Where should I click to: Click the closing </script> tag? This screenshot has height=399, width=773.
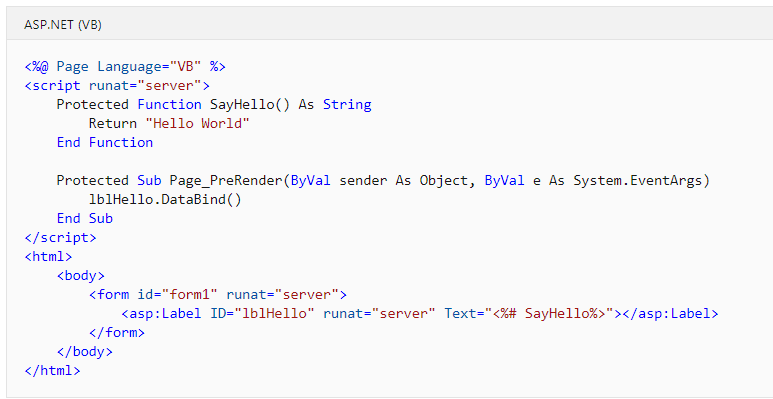tap(61, 238)
